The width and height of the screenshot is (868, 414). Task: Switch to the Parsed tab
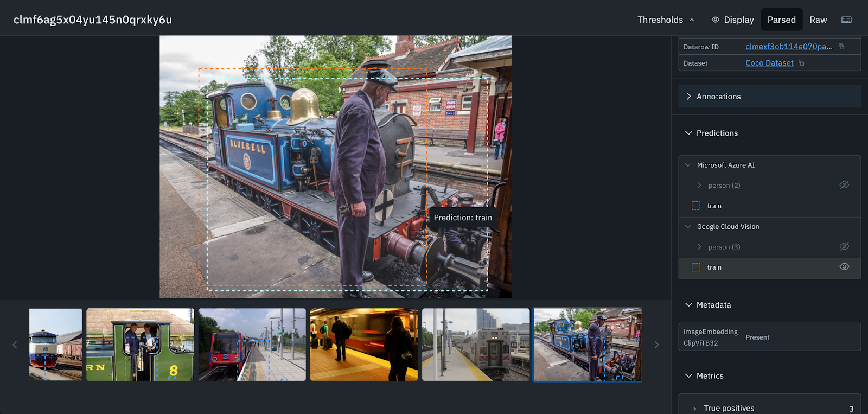click(x=782, y=20)
